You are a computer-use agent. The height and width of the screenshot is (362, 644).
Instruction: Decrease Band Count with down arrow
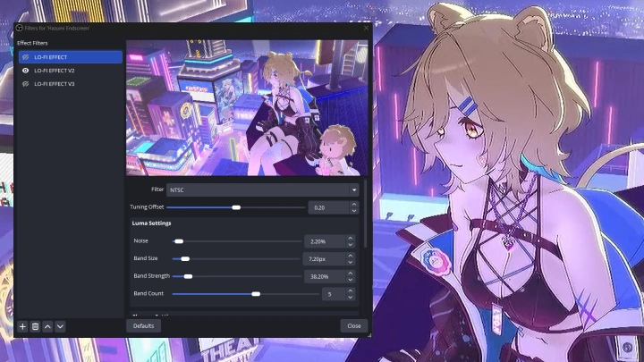coord(351,298)
